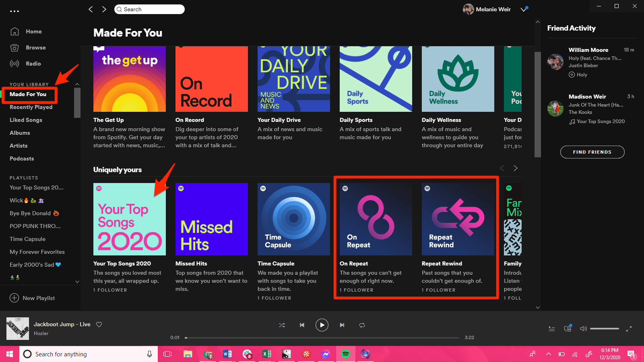Mute with the volume speaker icon
Image resolution: width=644 pixels, height=362 pixels.
(x=583, y=329)
